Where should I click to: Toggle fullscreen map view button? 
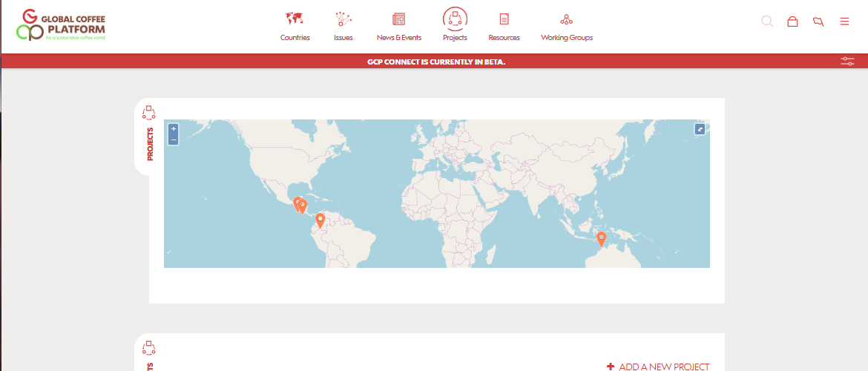tap(700, 129)
